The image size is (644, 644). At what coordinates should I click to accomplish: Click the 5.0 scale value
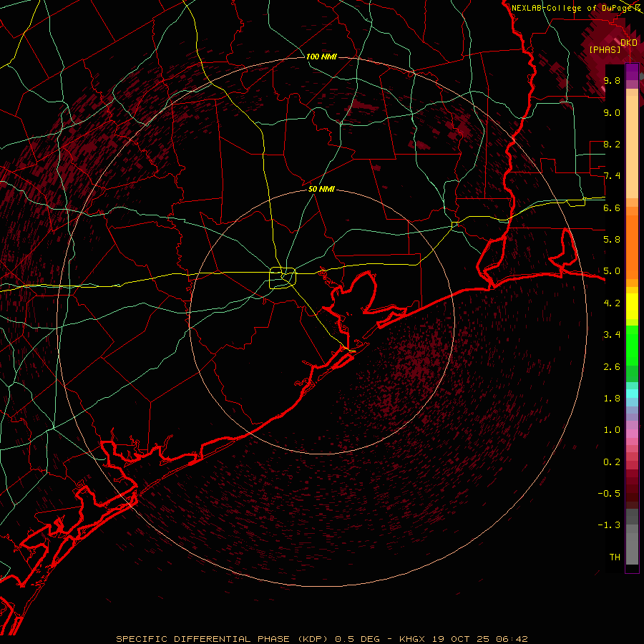(612, 271)
